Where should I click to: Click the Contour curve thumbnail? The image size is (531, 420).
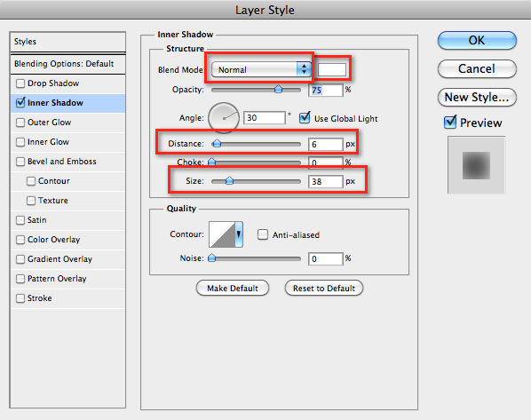[x=222, y=234]
